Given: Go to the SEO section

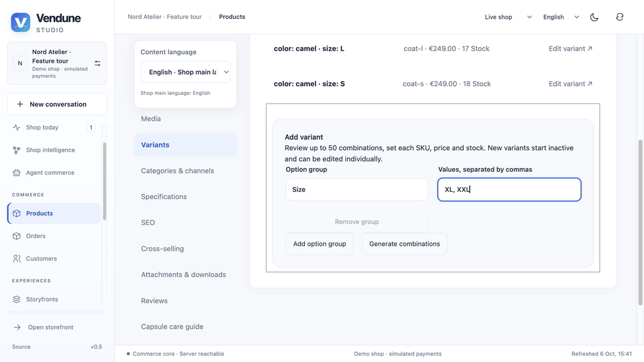Looking at the screenshot, I should (186, 222).
